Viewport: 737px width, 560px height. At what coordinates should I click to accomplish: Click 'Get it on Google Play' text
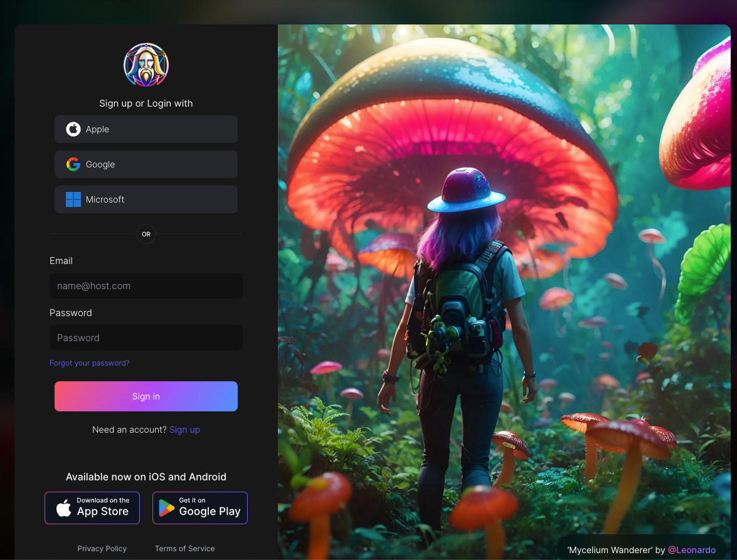(x=209, y=507)
